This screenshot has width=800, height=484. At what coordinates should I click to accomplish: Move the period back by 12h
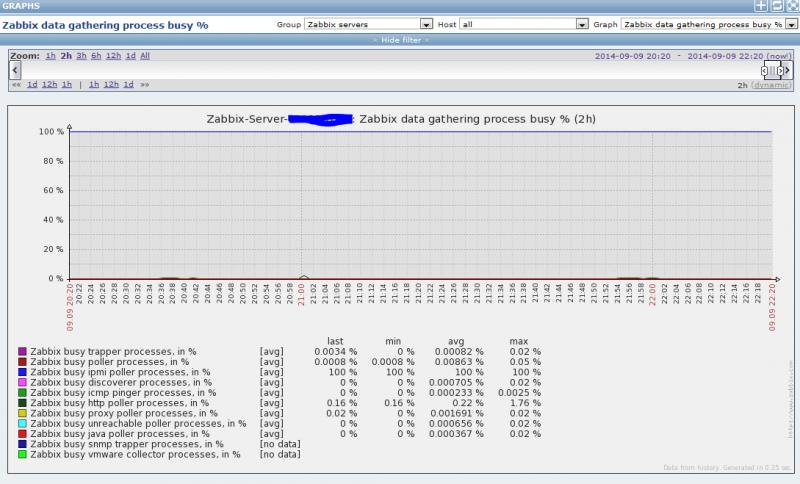click(49, 84)
